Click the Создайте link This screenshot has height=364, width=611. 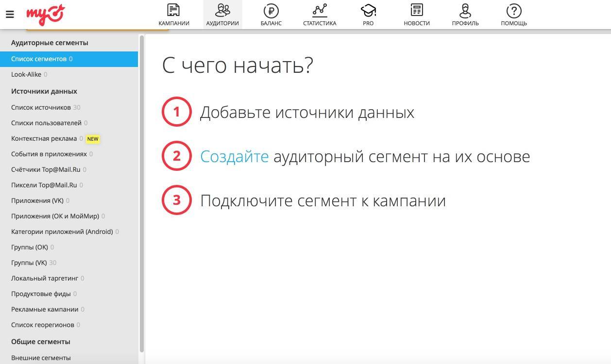pyautogui.click(x=234, y=156)
